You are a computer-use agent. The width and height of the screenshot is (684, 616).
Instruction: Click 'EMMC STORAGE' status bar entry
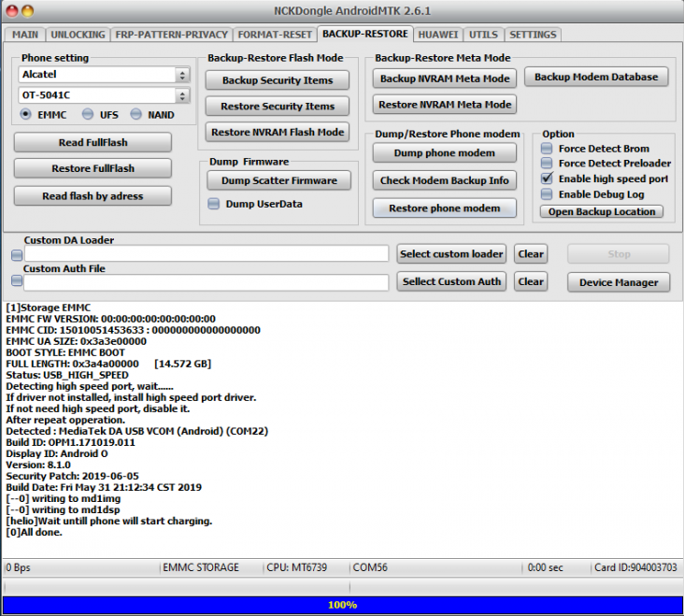pos(201,567)
